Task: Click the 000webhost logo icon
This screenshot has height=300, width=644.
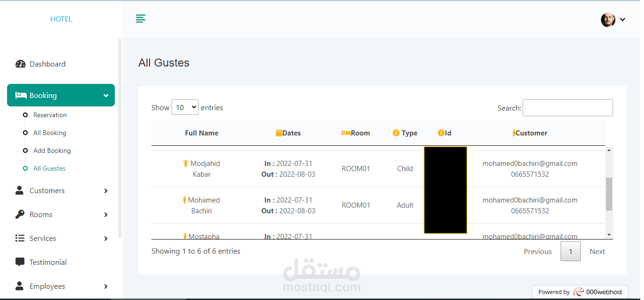Action: tap(579, 292)
